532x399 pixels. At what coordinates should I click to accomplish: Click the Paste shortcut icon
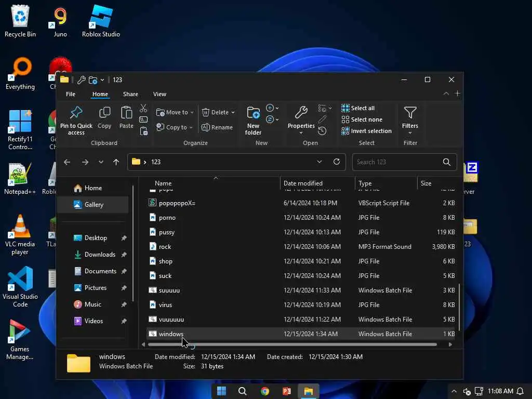[x=143, y=131]
